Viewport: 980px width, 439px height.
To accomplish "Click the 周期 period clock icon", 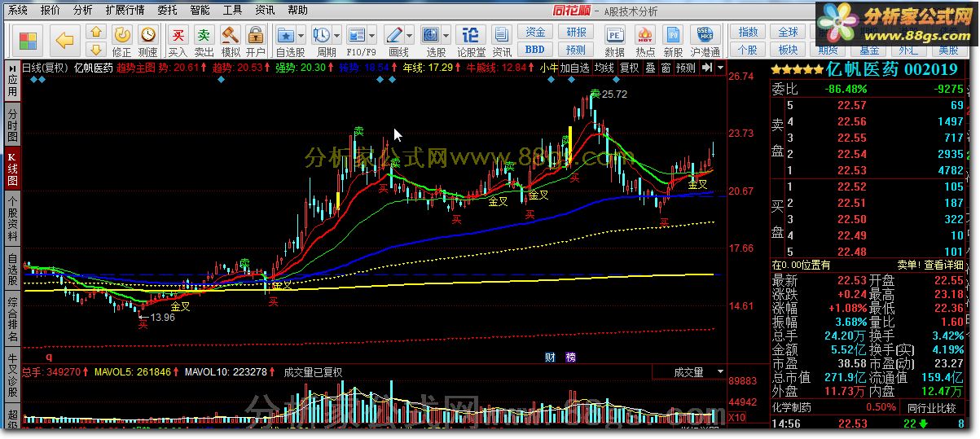I will coord(322,36).
